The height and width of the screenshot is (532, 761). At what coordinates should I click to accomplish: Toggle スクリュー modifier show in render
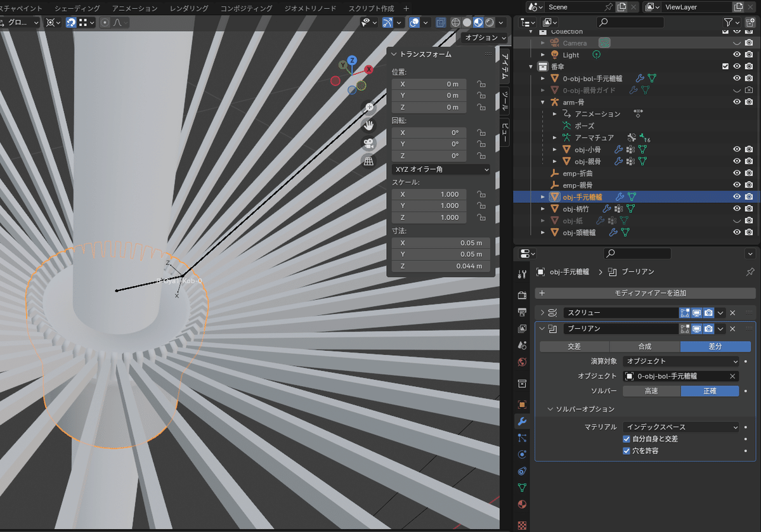[709, 313]
